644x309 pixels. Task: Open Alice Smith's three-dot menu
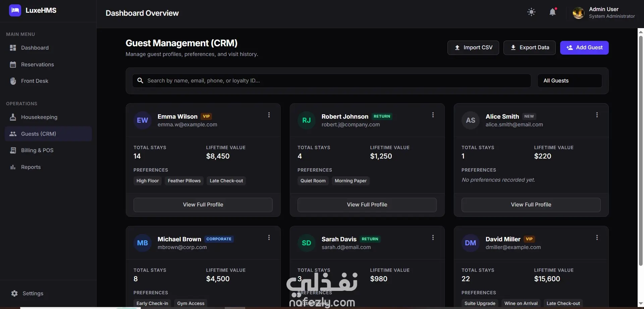[x=597, y=115]
